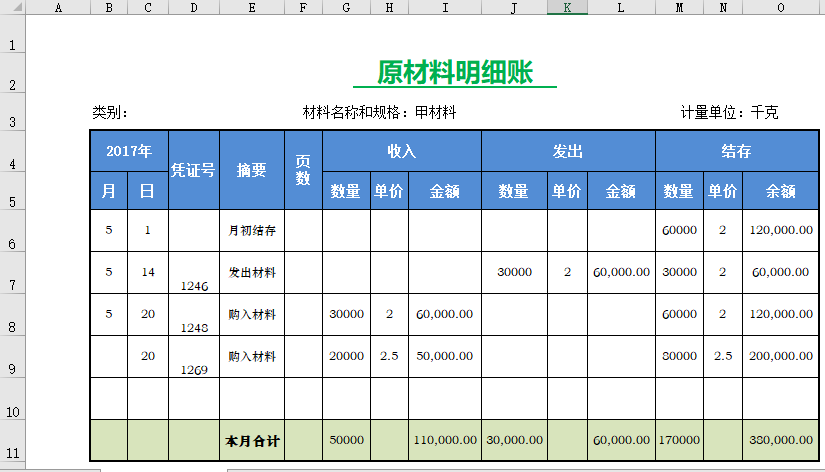This screenshot has height=472, width=825.
Task: Click the 材料名称和规格 label cell
Action: point(379,113)
